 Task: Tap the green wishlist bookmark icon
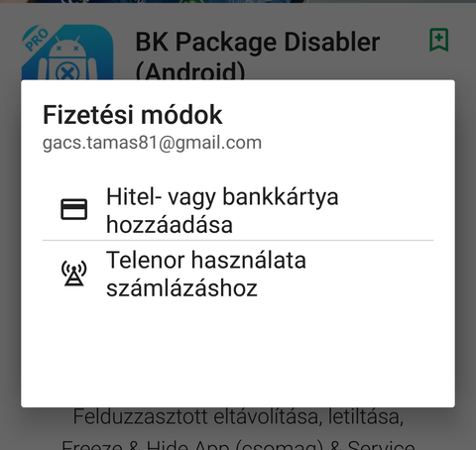click(x=438, y=40)
